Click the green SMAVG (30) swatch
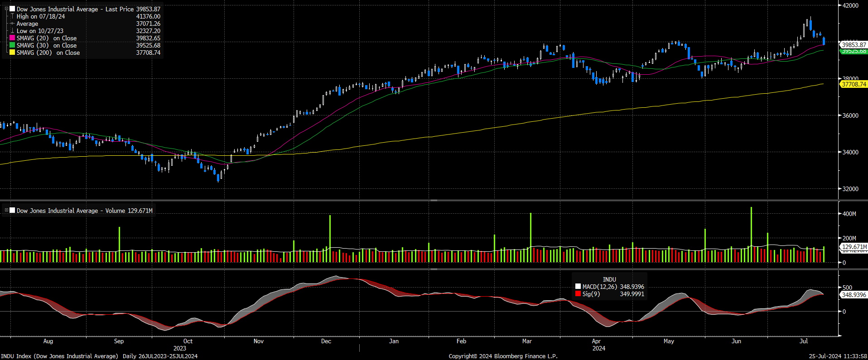Screen dimensions: 868x360 click(x=13, y=45)
